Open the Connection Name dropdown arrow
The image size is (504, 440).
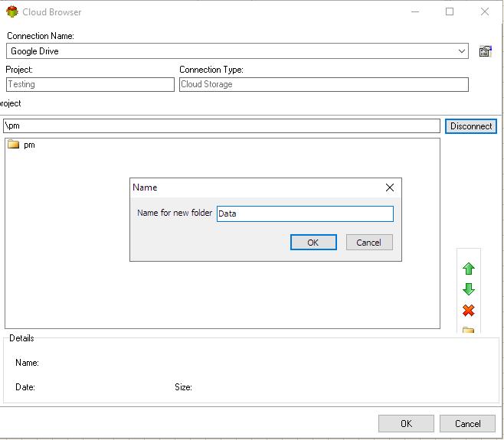coord(462,51)
